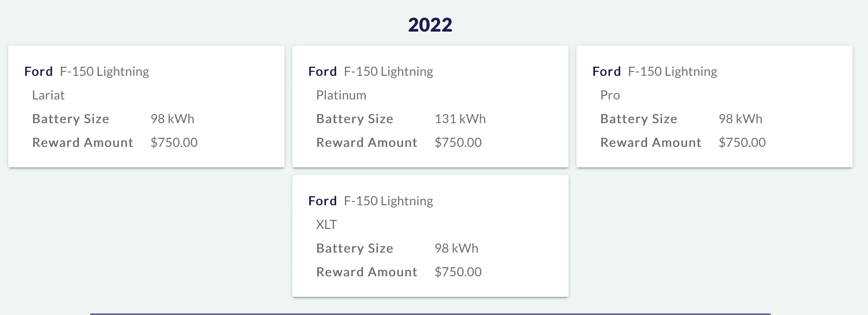
Task: Click the 131 kWh battery value
Action: click(x=460, y=119)
